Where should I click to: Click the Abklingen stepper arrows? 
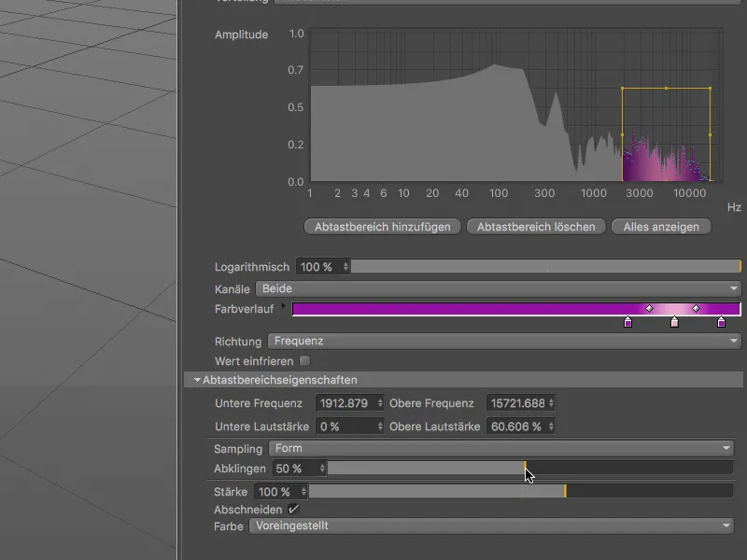tap(322, 469)
